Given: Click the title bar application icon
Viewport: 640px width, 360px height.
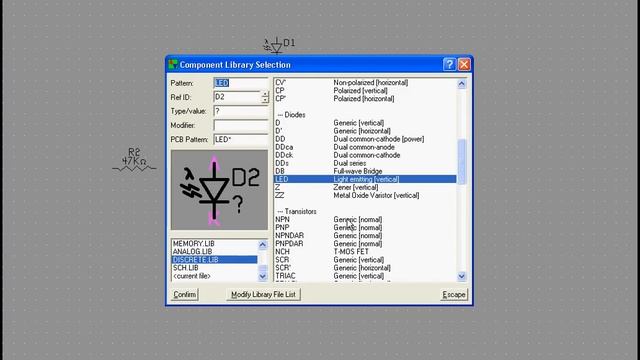Looking at the screenshot, I should (173, 64).
